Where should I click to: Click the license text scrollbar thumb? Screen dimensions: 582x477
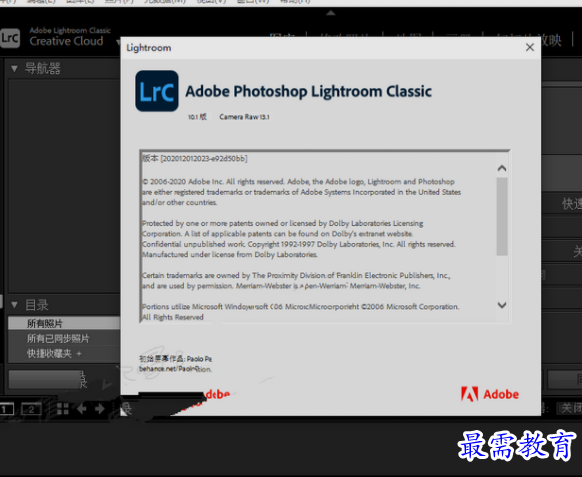(502, 216)
